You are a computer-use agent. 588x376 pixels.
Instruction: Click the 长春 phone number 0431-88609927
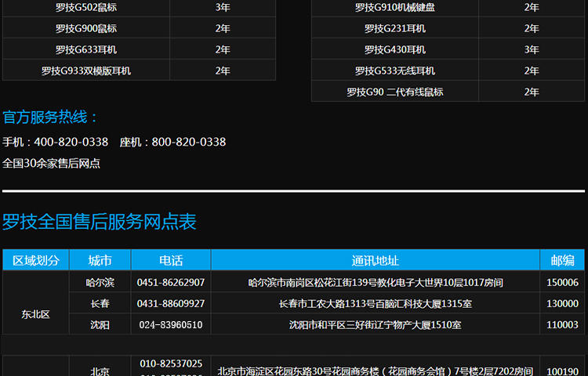click(x=170, y=304)
